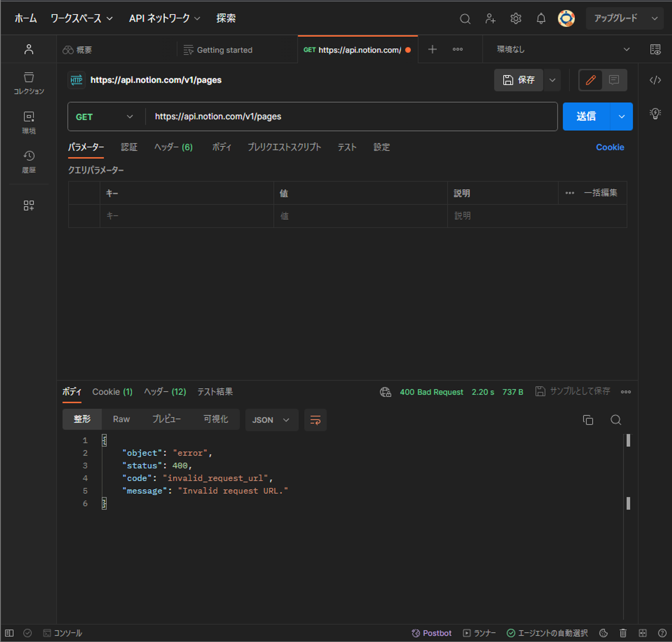Screen dimensions: 672x642
Task: Toggle line wrapping in the response viewer
Action: pos(315,420)
